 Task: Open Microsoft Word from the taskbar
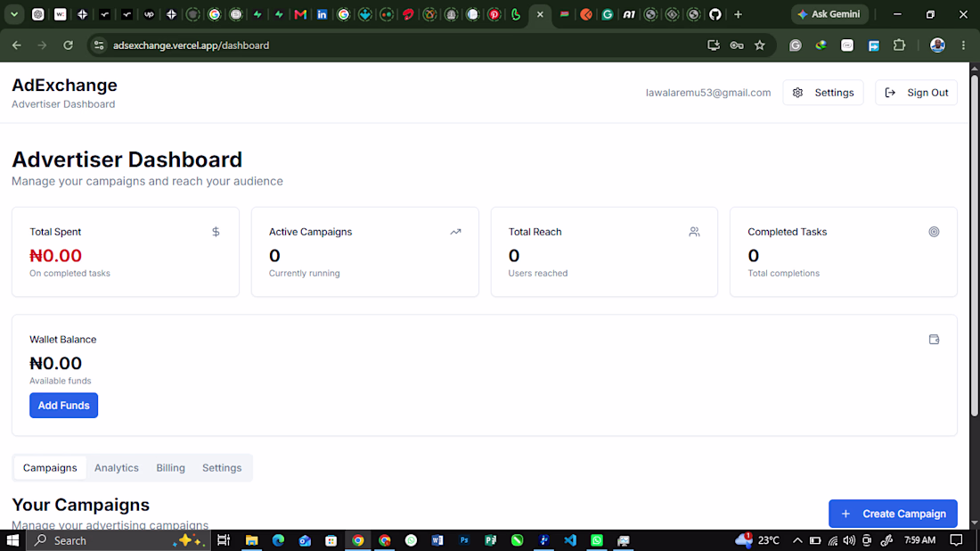[x=437, y=540]
